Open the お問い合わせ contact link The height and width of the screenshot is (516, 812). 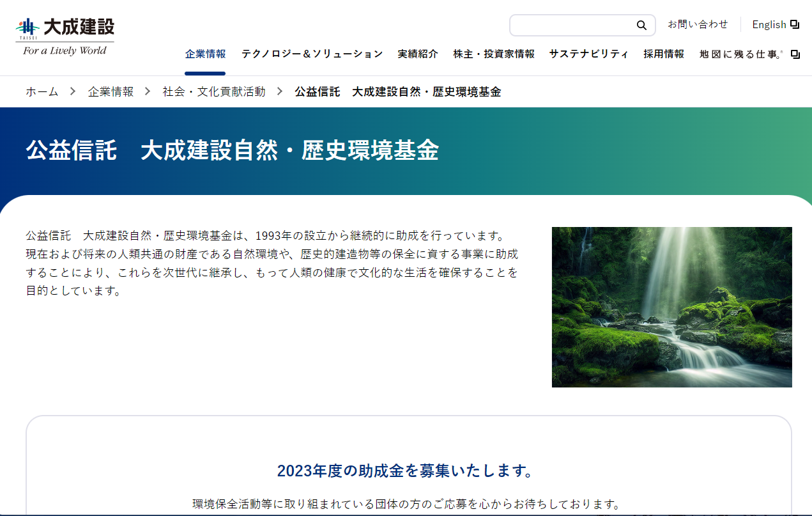[x=698, y=24]
